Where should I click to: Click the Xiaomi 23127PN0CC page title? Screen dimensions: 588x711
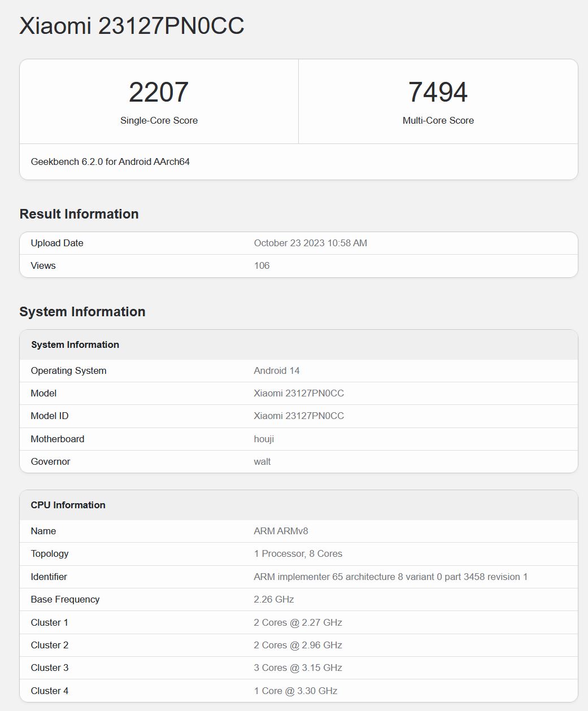coord(132,26)
